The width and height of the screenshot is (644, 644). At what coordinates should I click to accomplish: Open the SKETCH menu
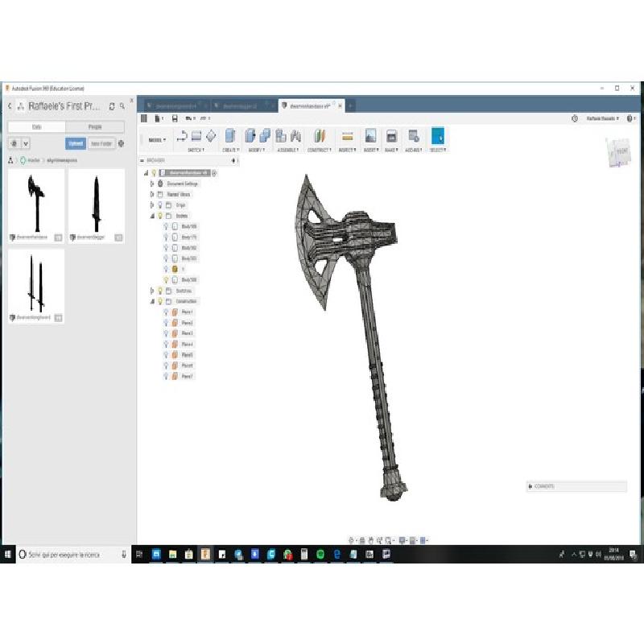[x=196, y=150]
